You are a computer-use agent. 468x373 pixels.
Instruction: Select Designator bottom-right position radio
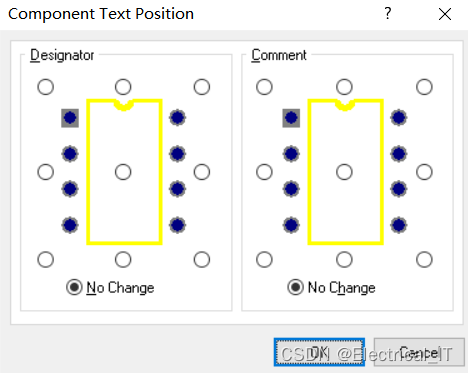202,259
